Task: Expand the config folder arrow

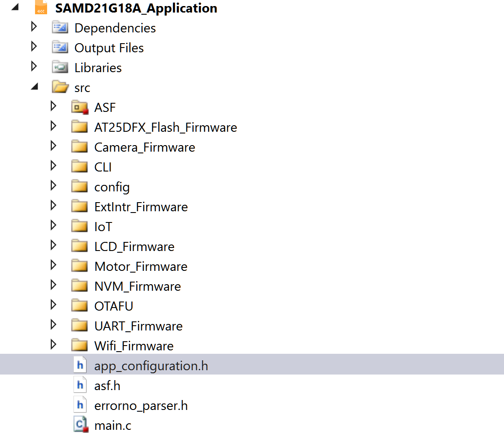Action: pyautogui.click(x=53, y=185)
